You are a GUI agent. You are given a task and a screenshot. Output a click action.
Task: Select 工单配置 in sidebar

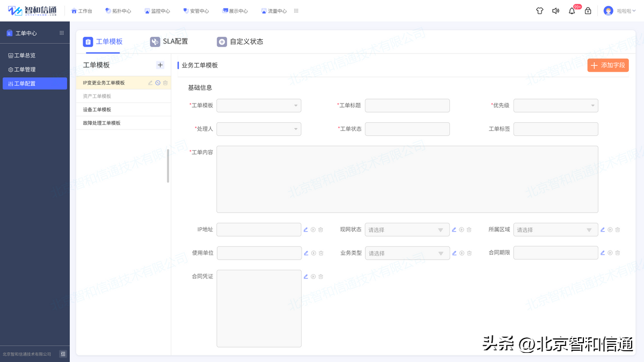[35, 83]
